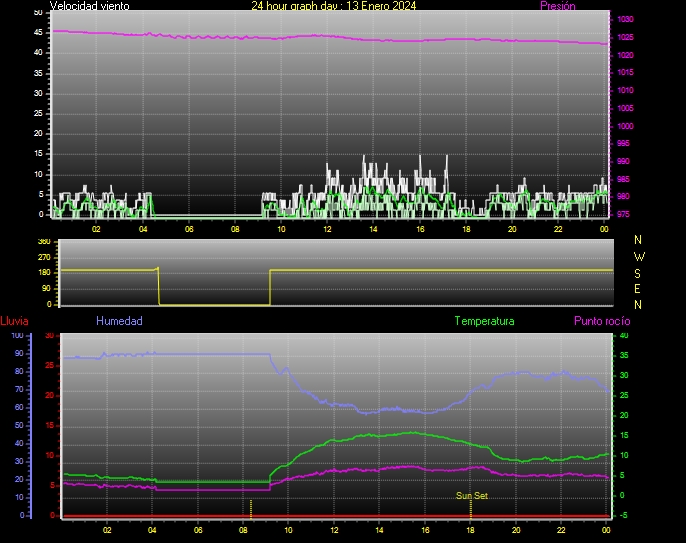Image resolution: width=686 pixels, height=543 pixels.
Task: Click the red 'Lluvia' label
Action: point(14,321)
